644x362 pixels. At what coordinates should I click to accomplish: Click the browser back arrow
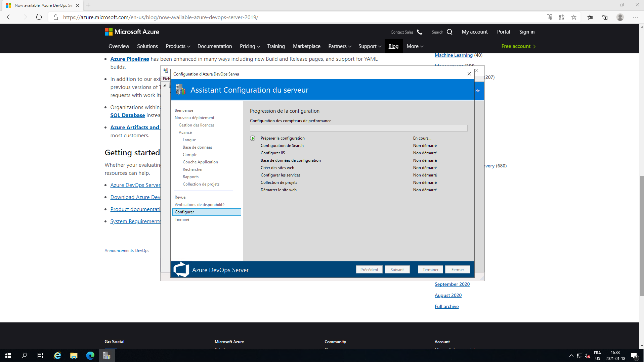[x=9, y=17]
